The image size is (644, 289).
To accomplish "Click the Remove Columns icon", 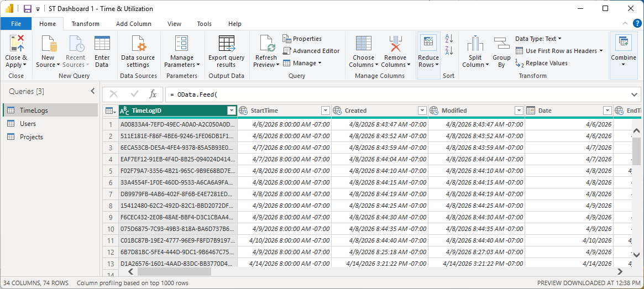I will coord(395,44).
